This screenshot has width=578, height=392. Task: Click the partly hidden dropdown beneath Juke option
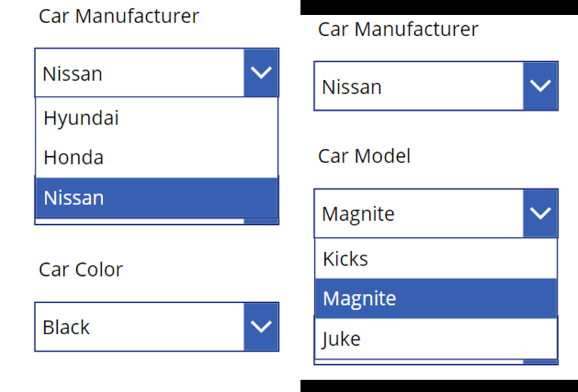coord(436,362)
